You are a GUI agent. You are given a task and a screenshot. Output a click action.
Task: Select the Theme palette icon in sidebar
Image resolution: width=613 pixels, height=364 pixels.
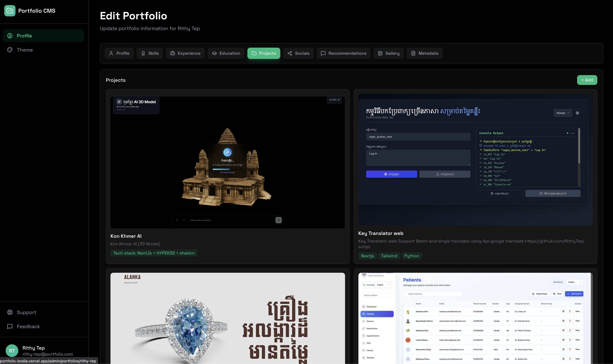[x=10, y=50]
